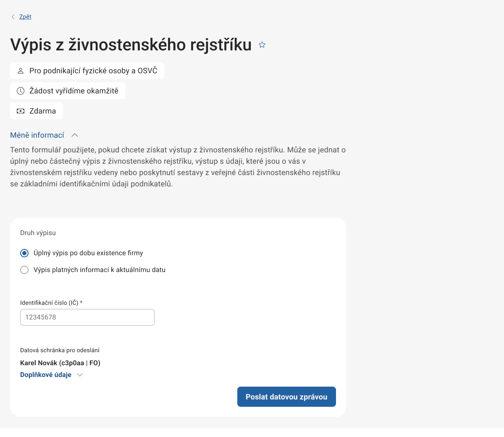Select 'Úplný výpis po dobu existence firmy'
Image resolution: width=504 pixels, height=437 pixels.
(x=24, y=253)
